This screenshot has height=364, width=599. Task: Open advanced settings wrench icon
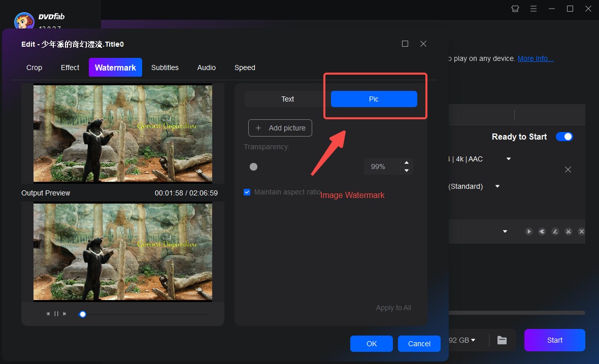coord(542,231)
